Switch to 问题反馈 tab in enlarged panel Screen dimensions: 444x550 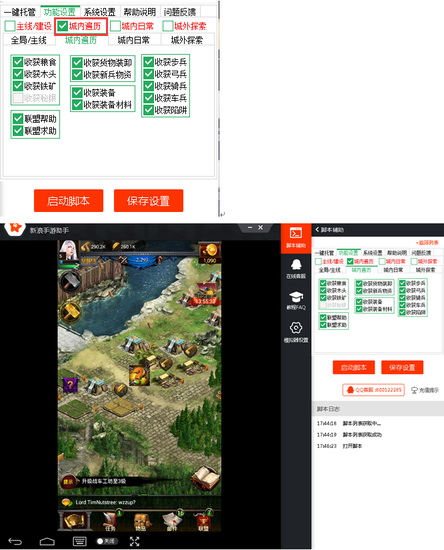point(180,12)
